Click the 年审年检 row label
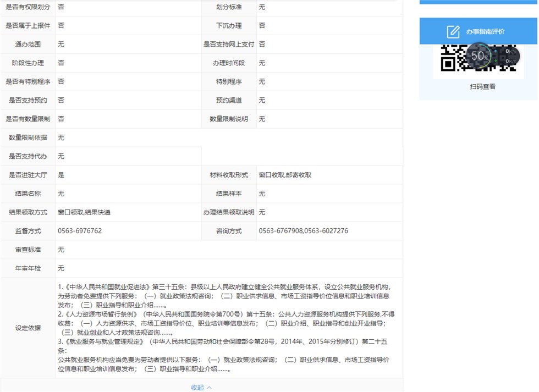The width and height of the screenshot is (539, 392). point(28,268)
